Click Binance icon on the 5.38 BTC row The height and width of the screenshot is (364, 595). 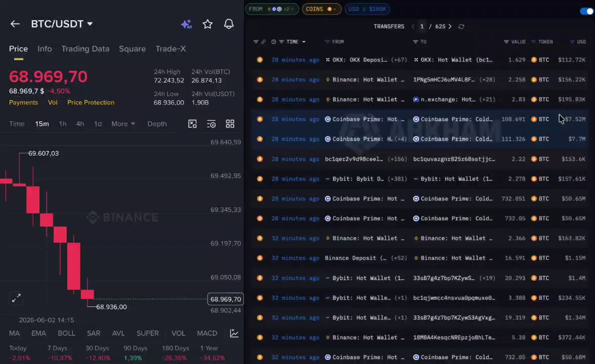(328, 338)
